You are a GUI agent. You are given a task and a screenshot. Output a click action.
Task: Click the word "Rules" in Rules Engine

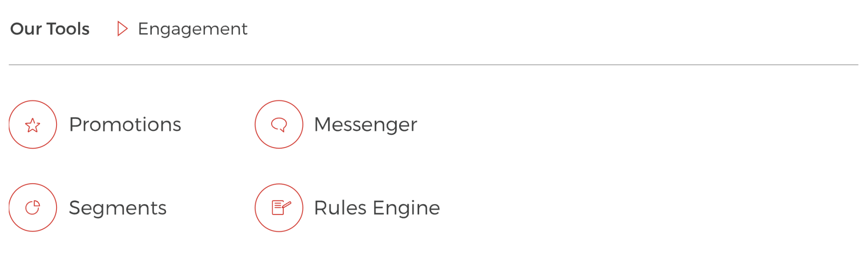[x=340, y=208]
